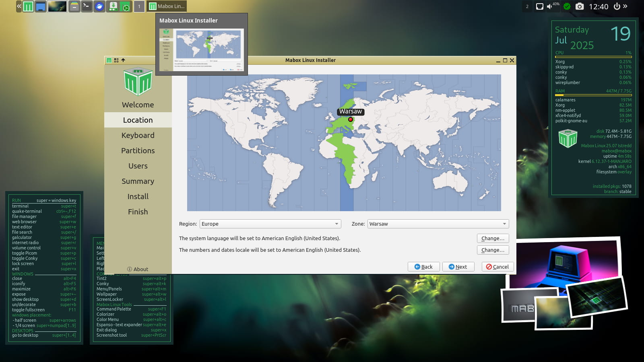Click 'terminal' in the shortcuts list

coord(20,206)
